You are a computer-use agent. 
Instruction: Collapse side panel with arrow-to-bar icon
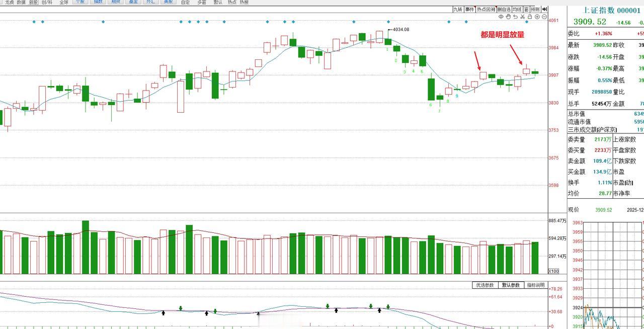pyautogui.click(x=544, y=9)
